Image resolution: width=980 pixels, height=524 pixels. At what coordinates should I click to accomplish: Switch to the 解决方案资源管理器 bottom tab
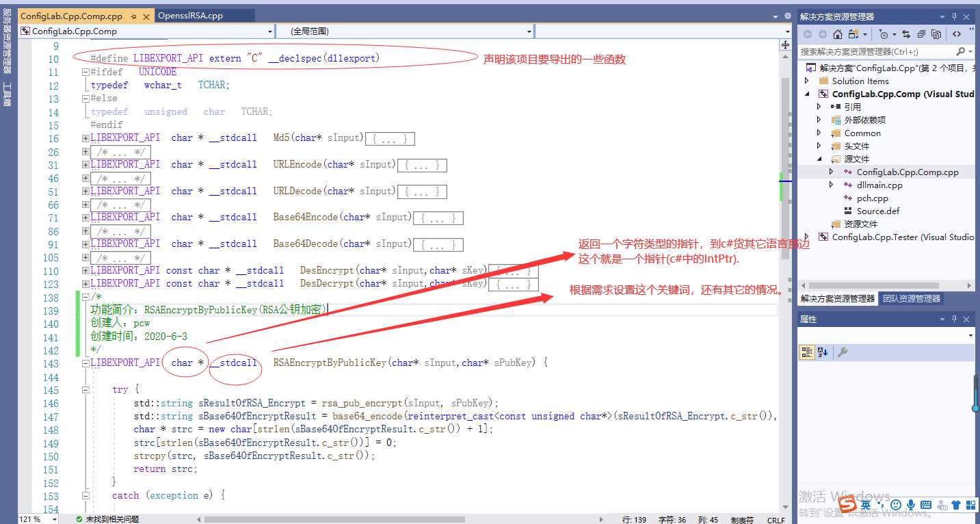[837, 298]
